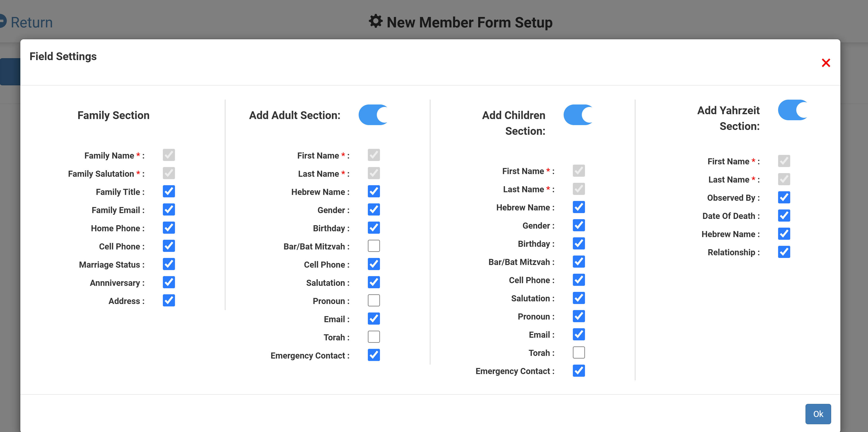Uncheck children Emergency Contact checkbox
This screenshot has height=432, width=868.
pos(579,371)
